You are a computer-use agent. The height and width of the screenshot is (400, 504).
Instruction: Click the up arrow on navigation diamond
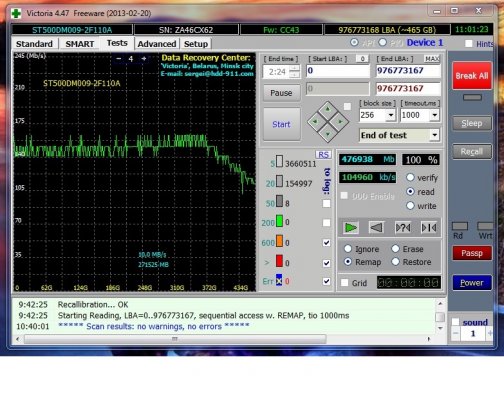[x=328, y=109]
